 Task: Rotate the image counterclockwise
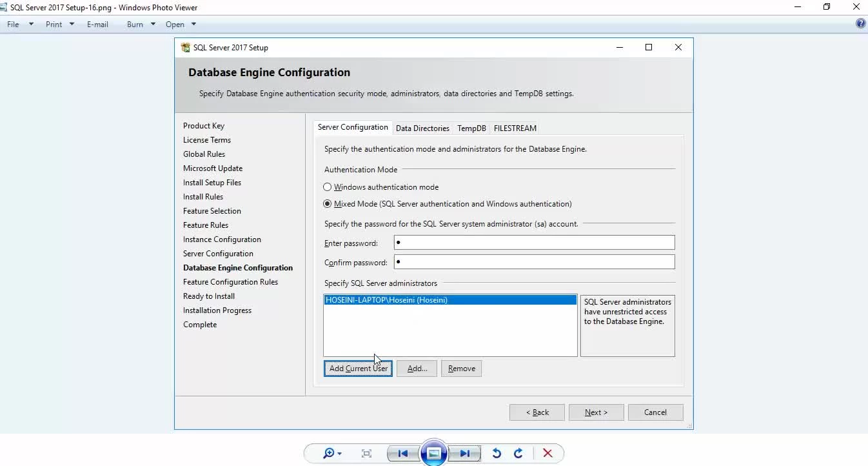[496, 453]
